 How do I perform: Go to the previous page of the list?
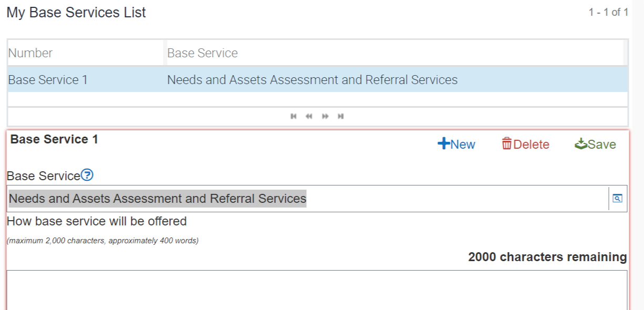point(309,116)
